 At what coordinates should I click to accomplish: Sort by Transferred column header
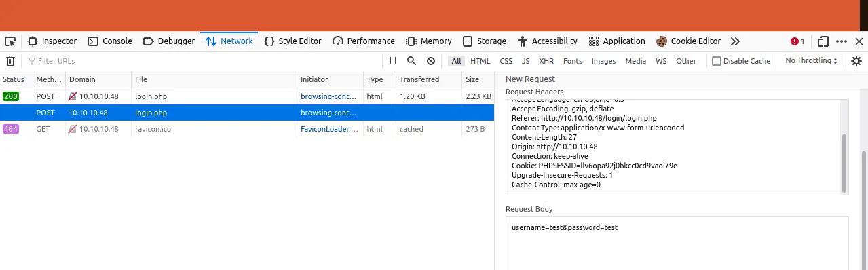coord(429,79)
